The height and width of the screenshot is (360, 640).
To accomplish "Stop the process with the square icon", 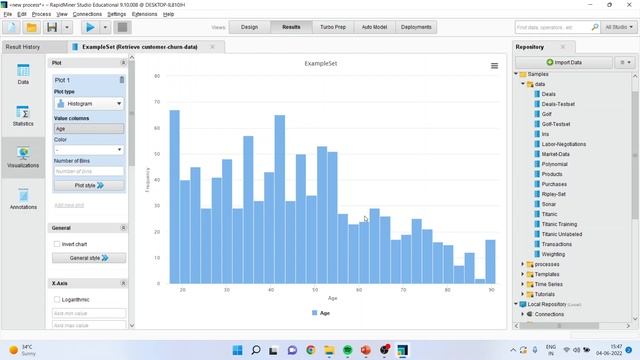I will tap(122, 27).
